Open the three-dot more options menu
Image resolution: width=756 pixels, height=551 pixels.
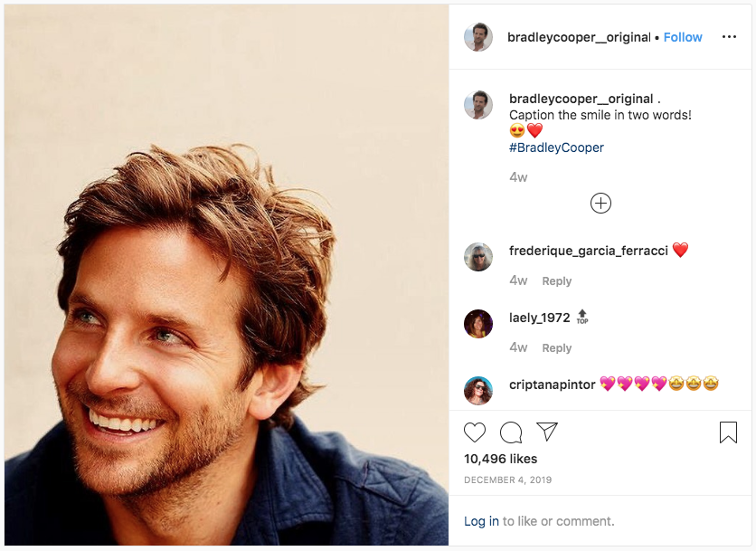(729, 37)
